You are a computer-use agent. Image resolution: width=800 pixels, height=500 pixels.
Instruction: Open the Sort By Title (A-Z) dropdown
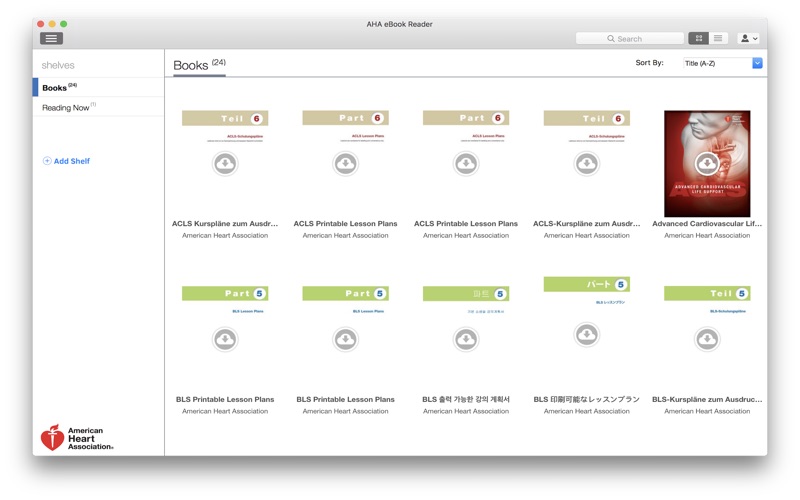click(x=722, y=63)
